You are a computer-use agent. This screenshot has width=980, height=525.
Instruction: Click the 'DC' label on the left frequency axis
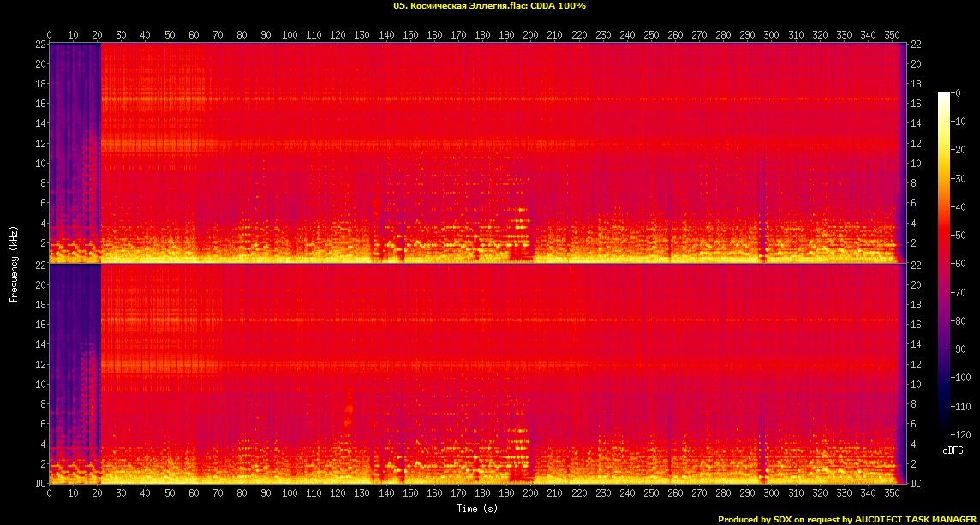[39, 484]
